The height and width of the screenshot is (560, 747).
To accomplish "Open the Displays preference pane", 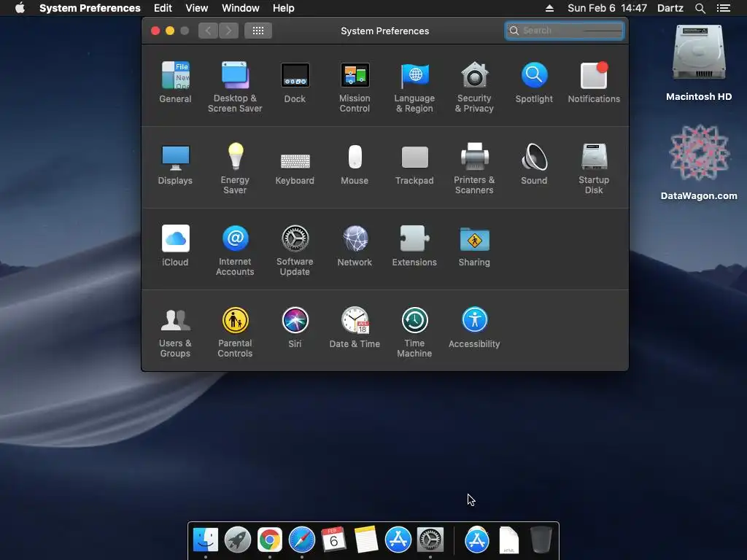I will pyautogui.click(x=175, y=164).
